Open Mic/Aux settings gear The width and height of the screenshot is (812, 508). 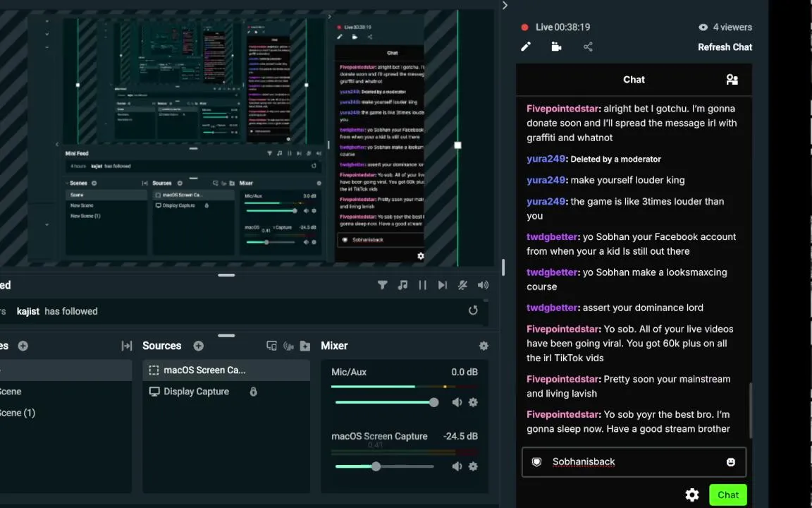tap(473, 402)
